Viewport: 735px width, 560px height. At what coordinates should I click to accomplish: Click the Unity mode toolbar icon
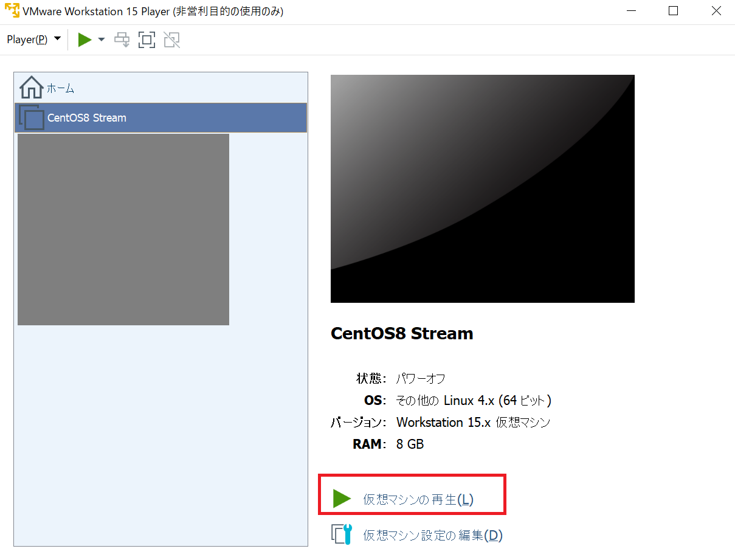[172, 40]
